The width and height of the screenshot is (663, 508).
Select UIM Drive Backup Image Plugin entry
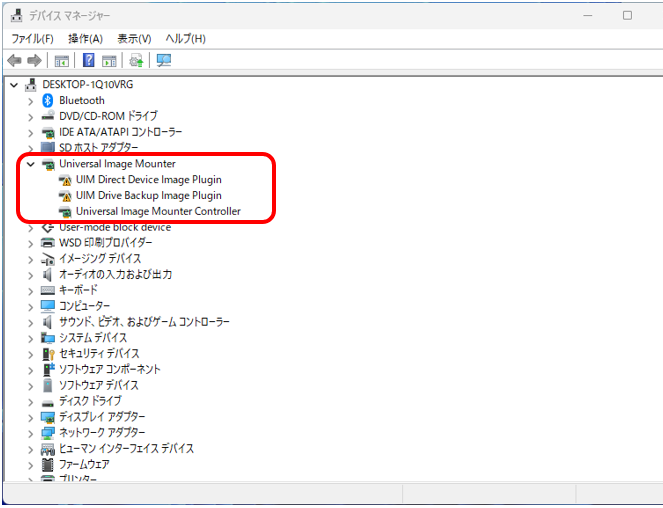[x=149, y=195]
